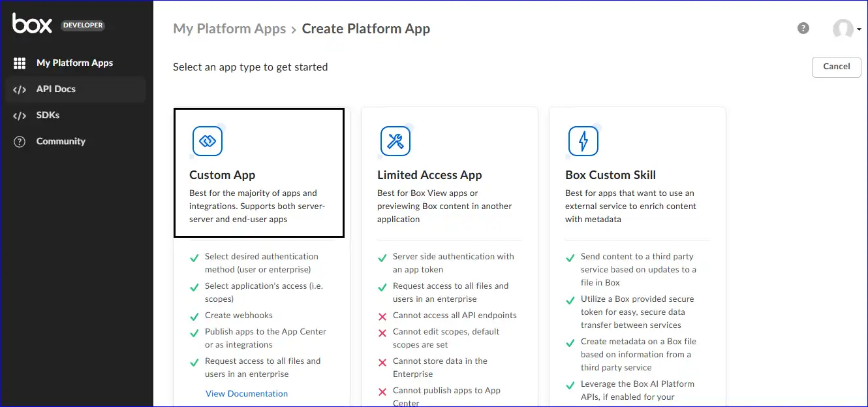
Task: Expand the user account avatar menu
Action: coord(846,29)
